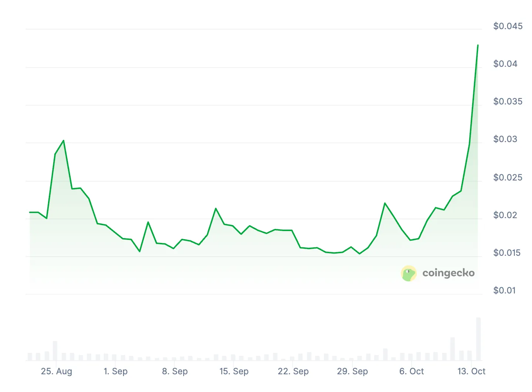Click the $0.045 price axis label
The width and height of the screenshot is (532, 392).
pyautogui.click(x=508, y=26)
